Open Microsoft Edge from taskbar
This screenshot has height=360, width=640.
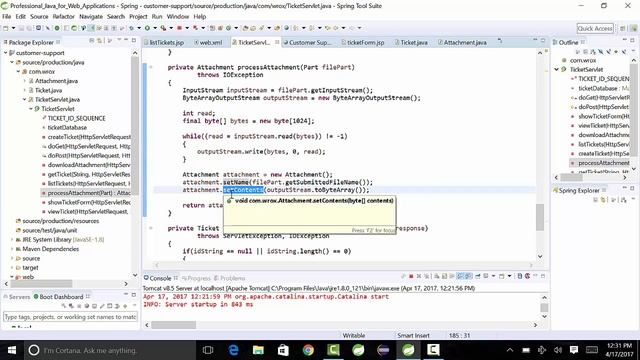233,350
